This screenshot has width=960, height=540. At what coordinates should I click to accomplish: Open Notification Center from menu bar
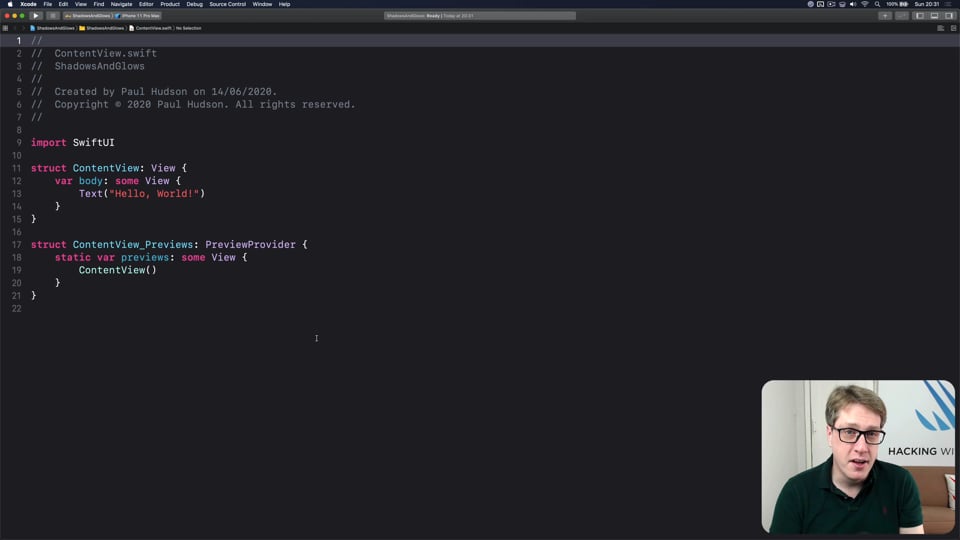(950, 4)
